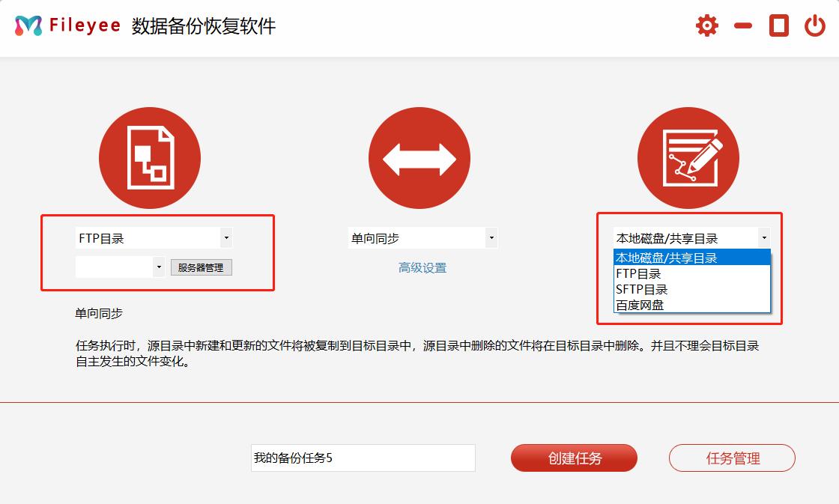The height and width of the screenshot is (504, 839).
Task: Click the 服务器管理 button
Action: click(x=201, y=267)
